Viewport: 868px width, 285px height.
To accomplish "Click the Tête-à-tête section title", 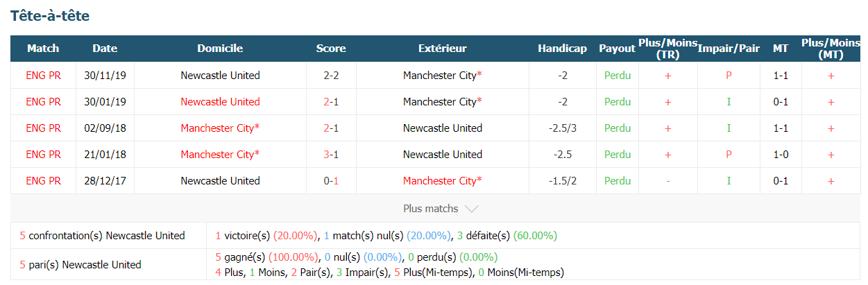I will coord(50,15).
